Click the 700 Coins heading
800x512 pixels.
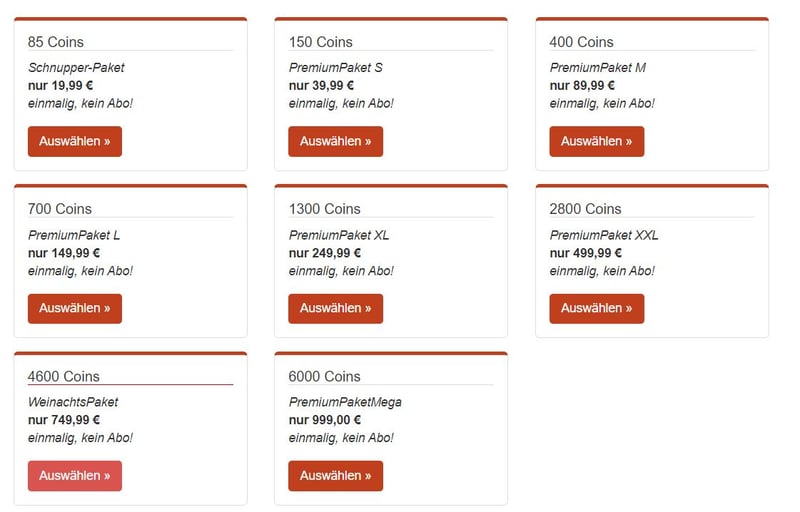point(60,209)
